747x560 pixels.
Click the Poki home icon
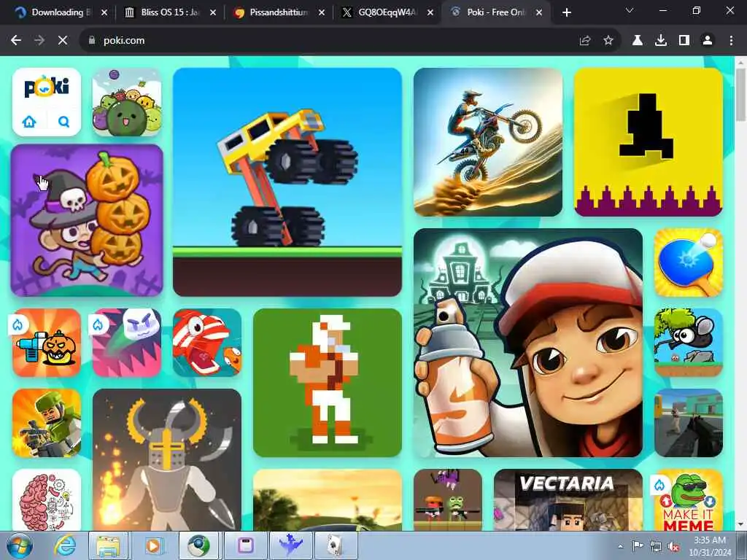click(29, 122)
